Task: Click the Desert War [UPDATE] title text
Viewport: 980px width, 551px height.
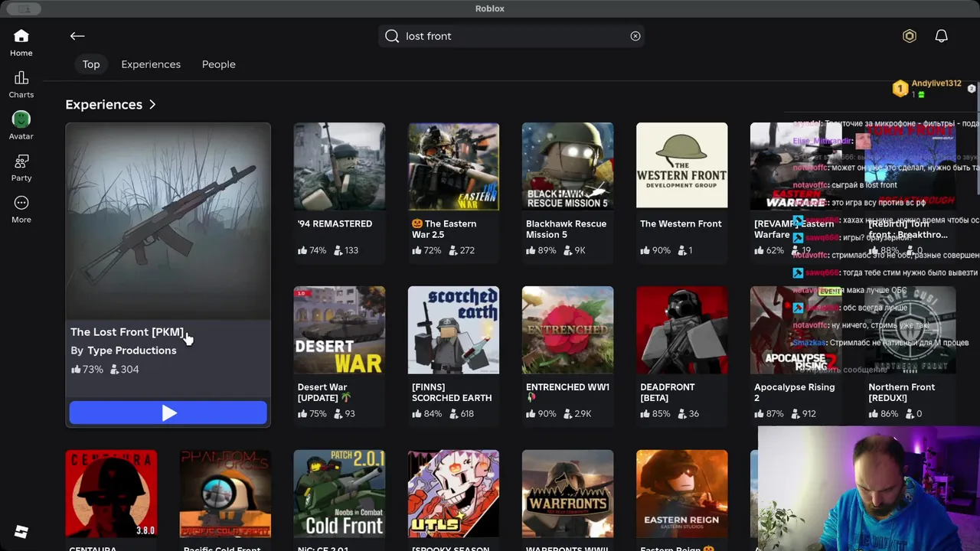Action: click(x=324, y=393)
